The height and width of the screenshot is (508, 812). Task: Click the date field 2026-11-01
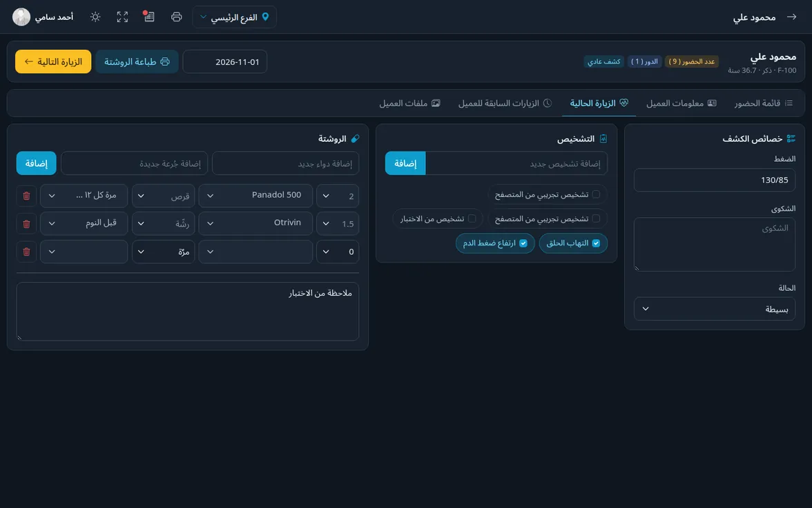point(225,62)
